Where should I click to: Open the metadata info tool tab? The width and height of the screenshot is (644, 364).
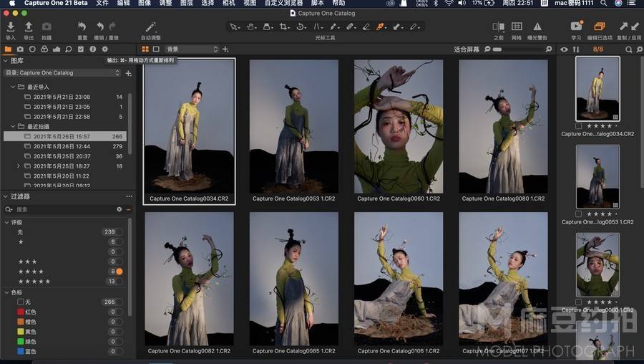(x=93, y=49)
